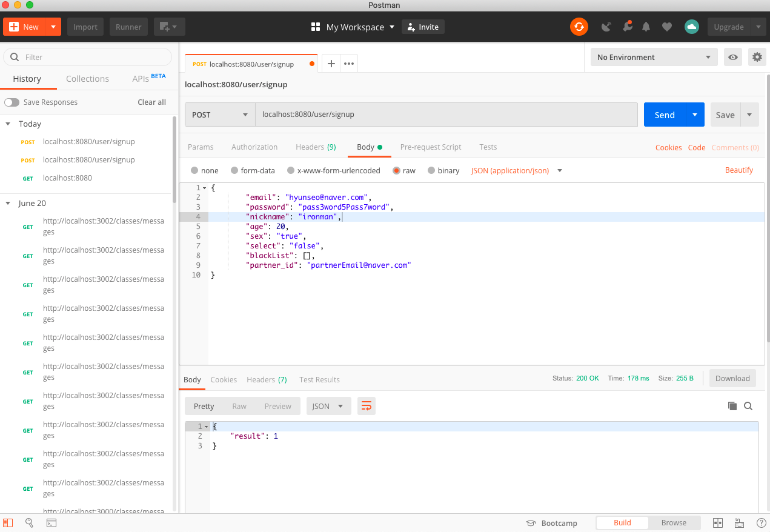Toggle response line wrap icon
This screenshot has width=770, height=532.
[367, 406]
